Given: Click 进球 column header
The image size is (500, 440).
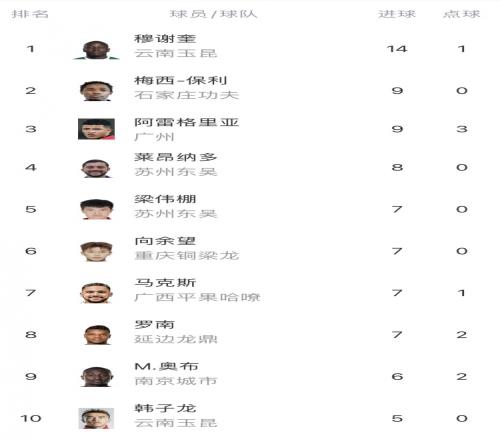Looking at the screenshot, I should coord(397,14).
